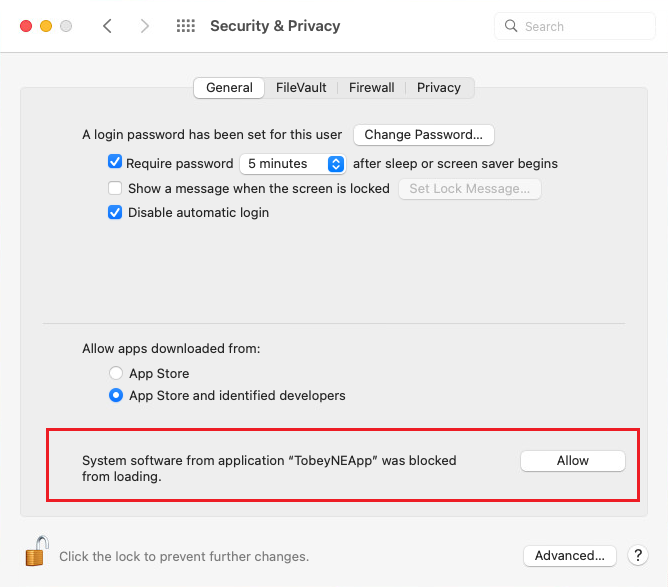Click the back navigation arrow
The height and width of the screenshot is (587, 668).
[107, 26]
